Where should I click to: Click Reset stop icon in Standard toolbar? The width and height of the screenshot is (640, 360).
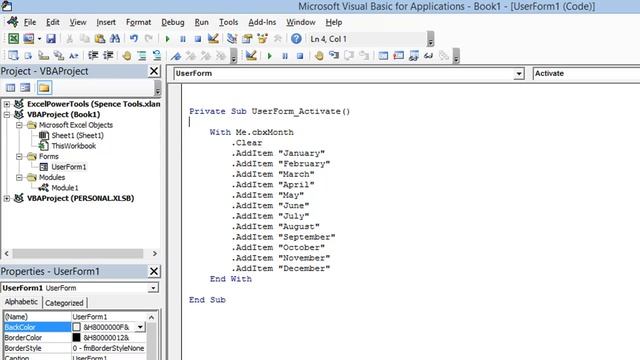[198, 39]
